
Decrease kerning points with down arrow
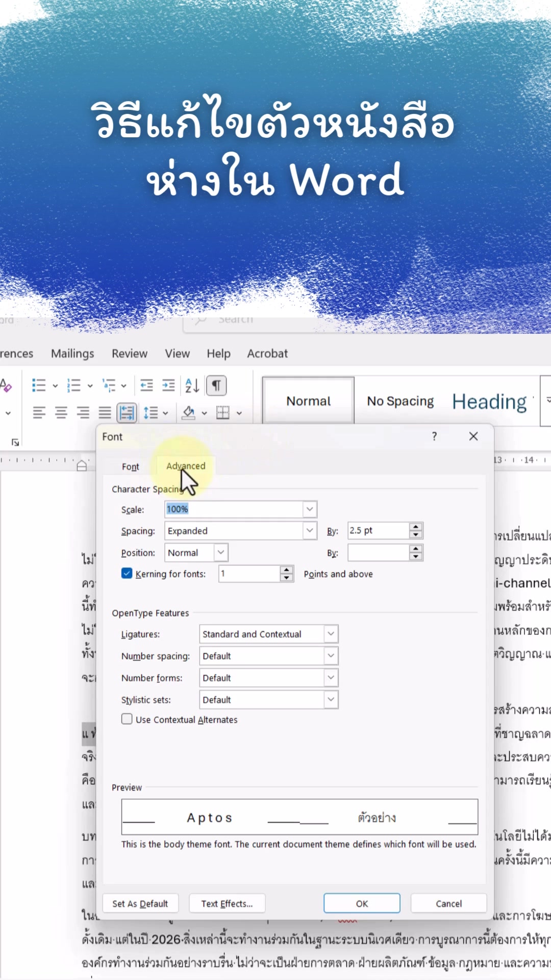click(287, 578)
